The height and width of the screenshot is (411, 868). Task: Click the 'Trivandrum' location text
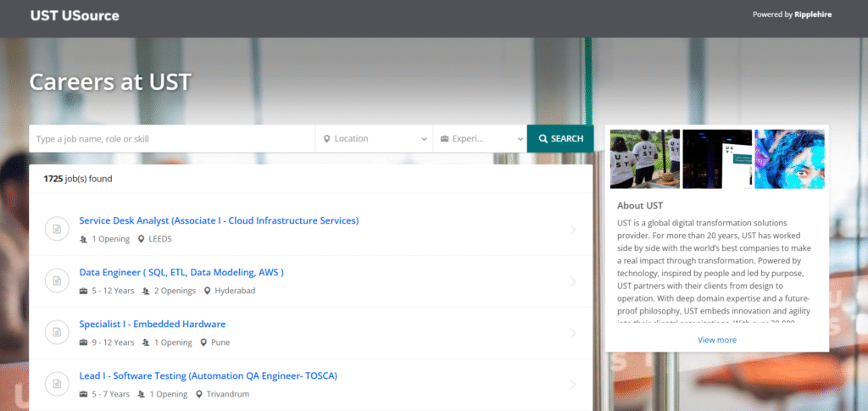228,394
